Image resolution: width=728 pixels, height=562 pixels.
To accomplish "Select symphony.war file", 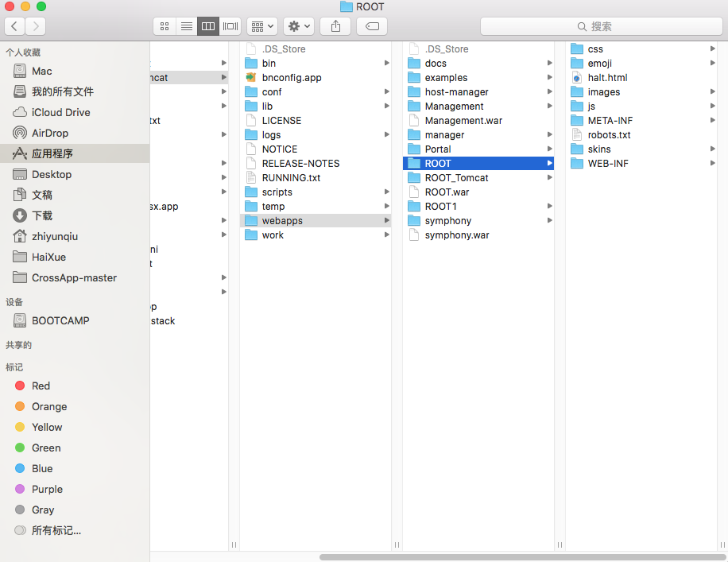I will click(x=478, y=235).
